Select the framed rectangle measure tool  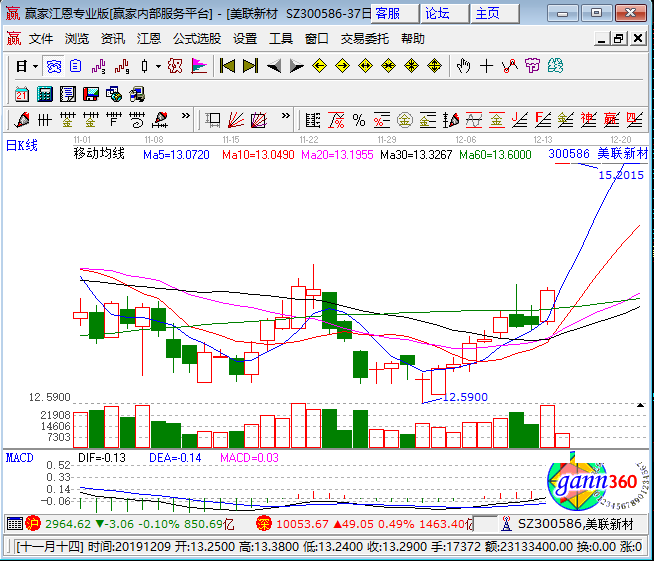pyautogui.click(x=213, y=120)
